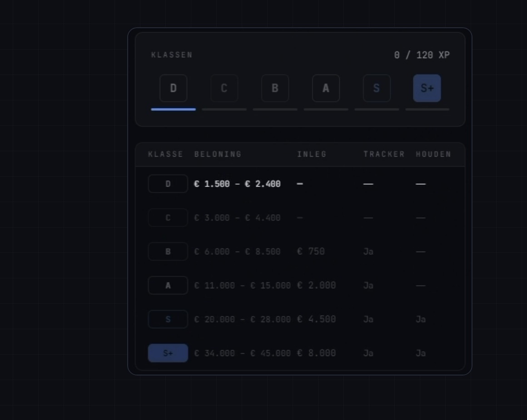527x420 pixels.
Task: Click the '€ 2.000' stake value
Action: coord(316,285)
